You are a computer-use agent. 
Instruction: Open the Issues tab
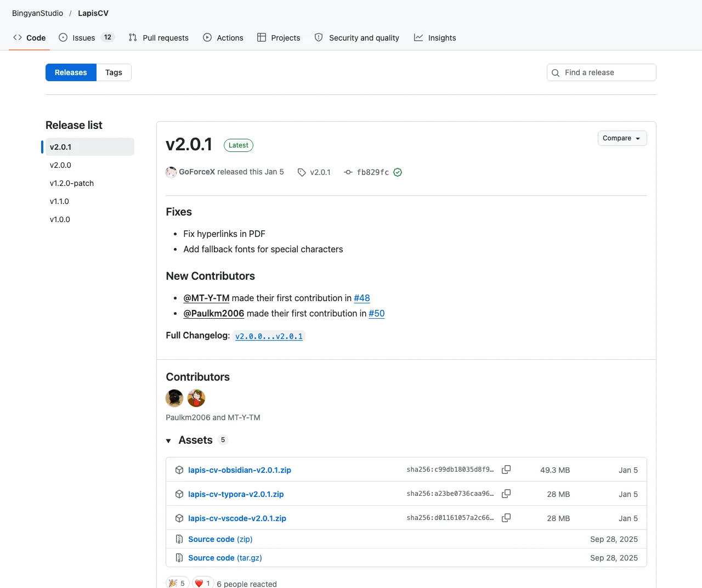tap(86, 38)
